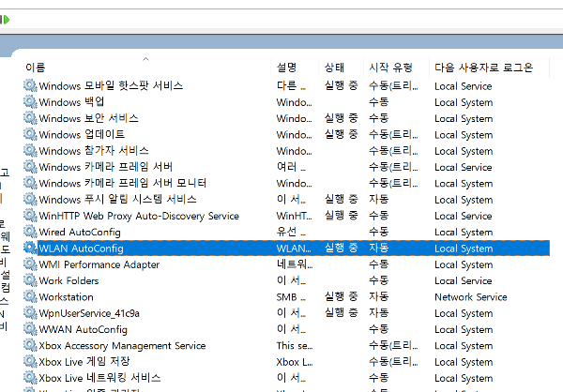The height and width of the screenshot is (392, 563).
Task: Click gear icon of WinHTTP Web Proxy service
Action: click(x=30, y=216)
